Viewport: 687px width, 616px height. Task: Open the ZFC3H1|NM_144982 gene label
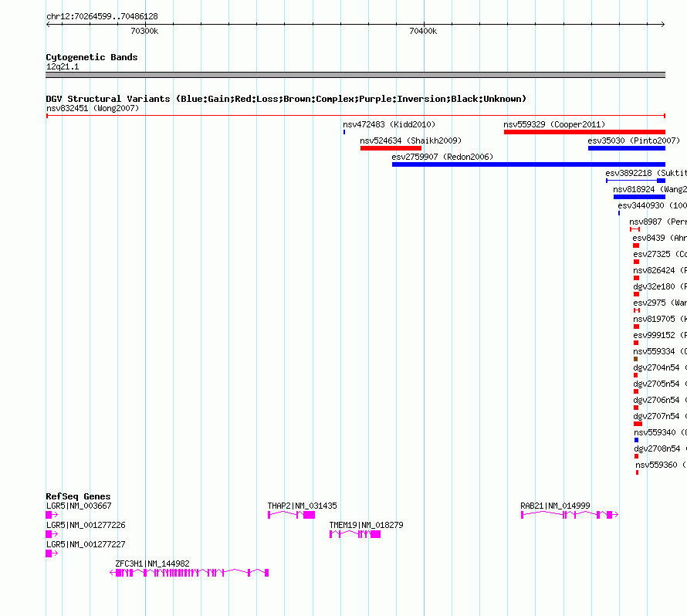click(x=153, y=564)
